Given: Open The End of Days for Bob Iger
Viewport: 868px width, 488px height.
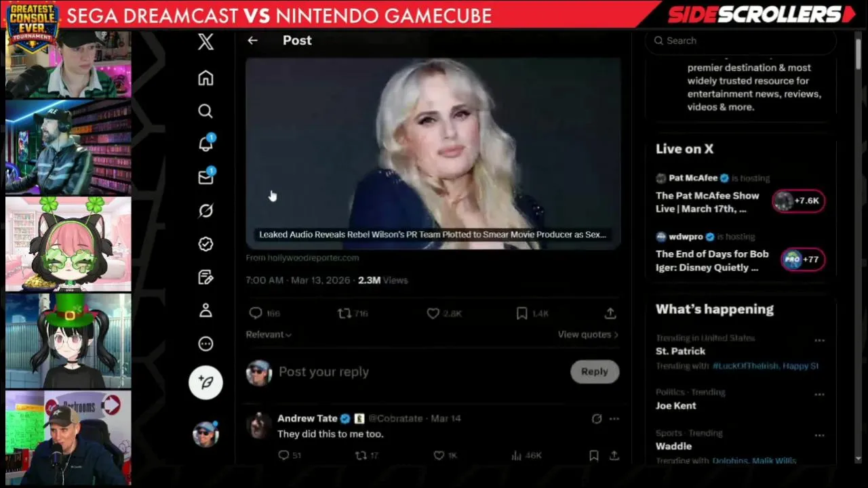Looking at the screenshot, I should (x=712, y=261).
